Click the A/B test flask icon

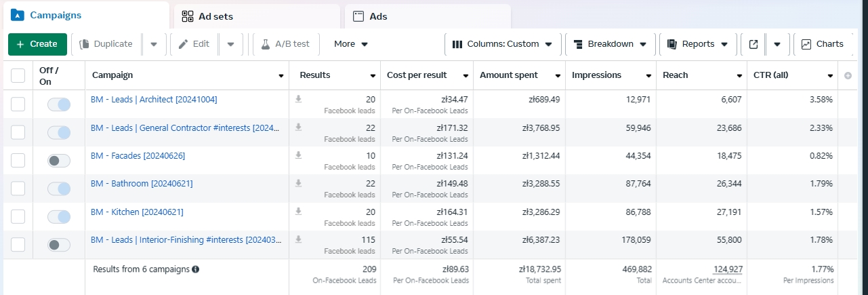click(266, 44)
